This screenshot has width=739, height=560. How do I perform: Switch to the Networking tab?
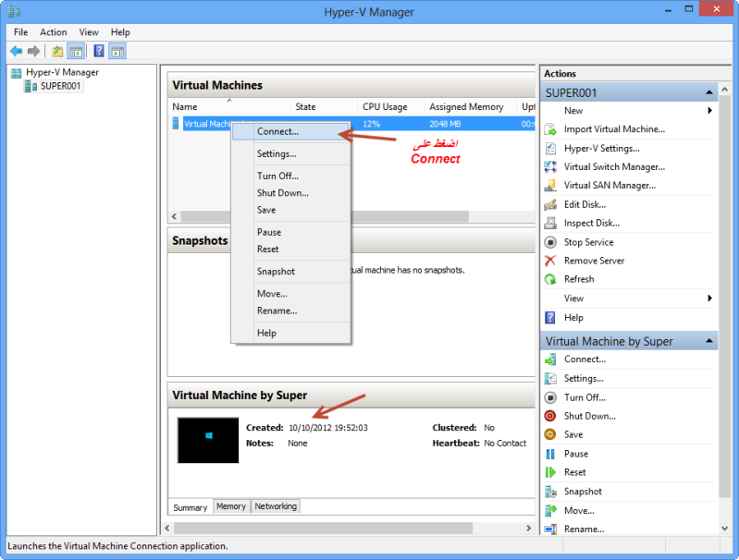276,506
